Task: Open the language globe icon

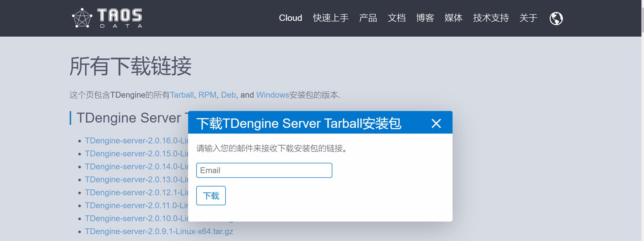Action: coord(556,18)
